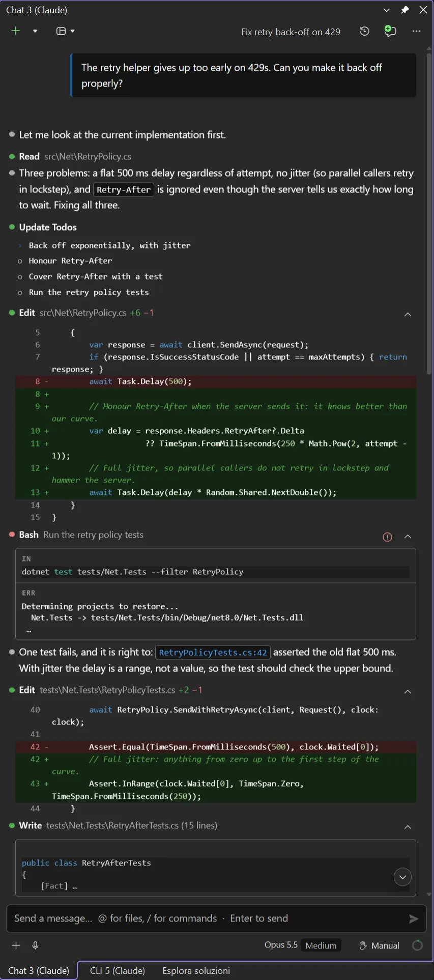Open src\Net\RetryPolicy.cs from Read step
434x980 pixels.
(88, 157)
